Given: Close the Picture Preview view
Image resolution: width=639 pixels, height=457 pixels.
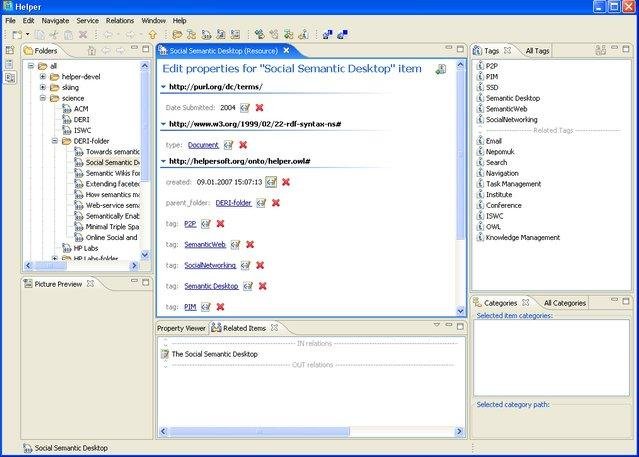Looking at the screenshot, I should click(90, 283).
